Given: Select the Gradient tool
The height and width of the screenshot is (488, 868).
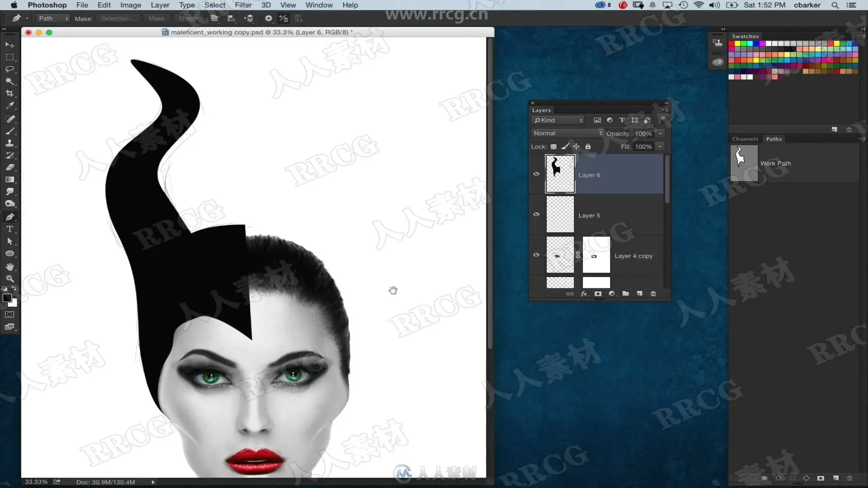Looking at the screenshot, I should coord(9,180).
